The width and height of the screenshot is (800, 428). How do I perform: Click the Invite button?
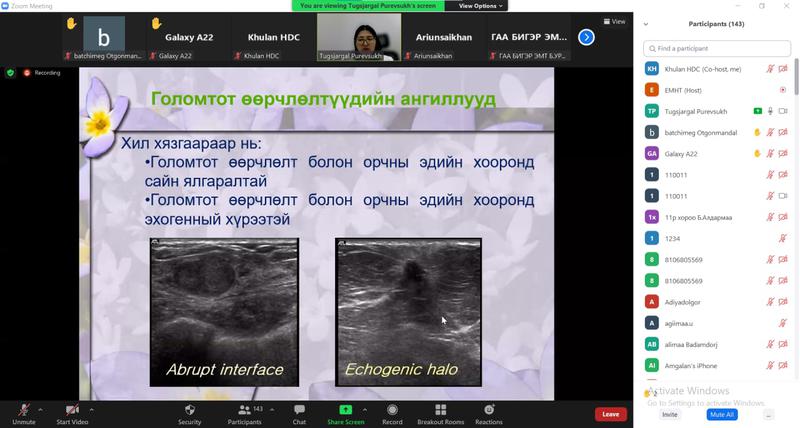pos(669,415)
